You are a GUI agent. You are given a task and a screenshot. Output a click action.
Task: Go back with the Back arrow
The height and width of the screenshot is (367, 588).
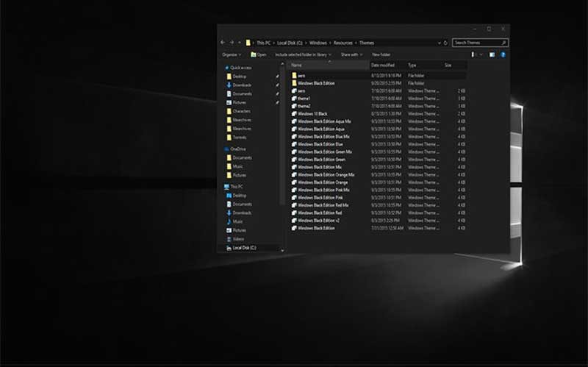(x=223, y=43)
